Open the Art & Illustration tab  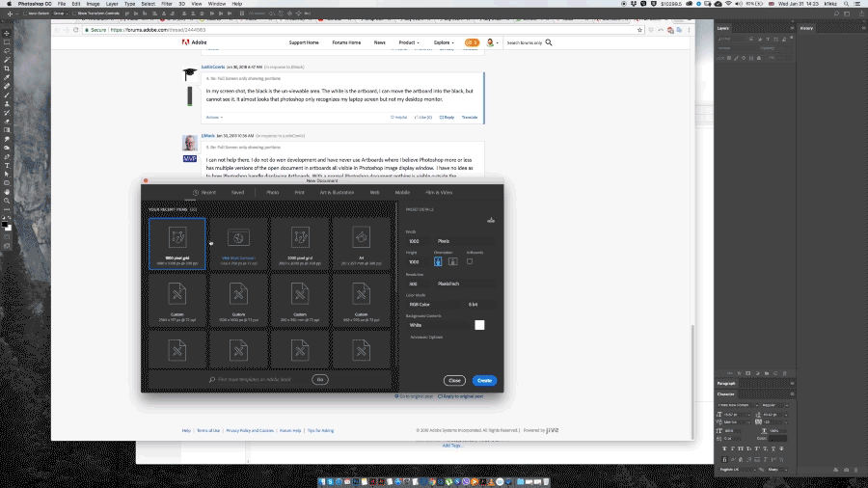coord(337,193)
